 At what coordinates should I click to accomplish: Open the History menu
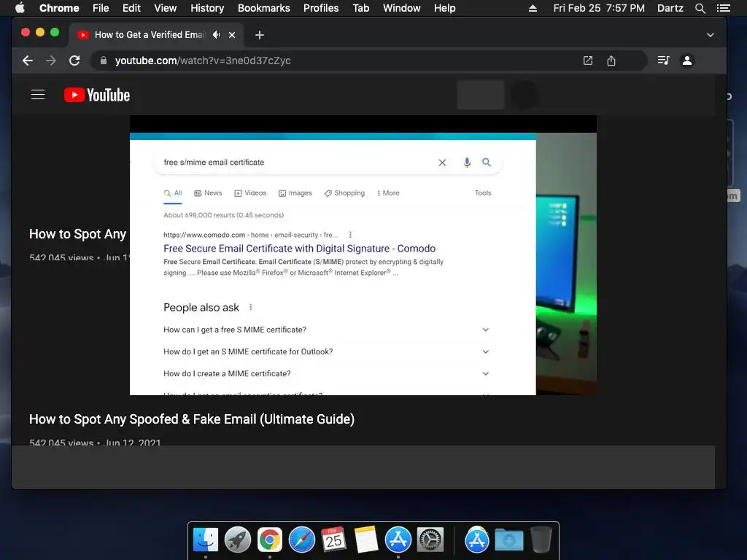coord(207,8)
